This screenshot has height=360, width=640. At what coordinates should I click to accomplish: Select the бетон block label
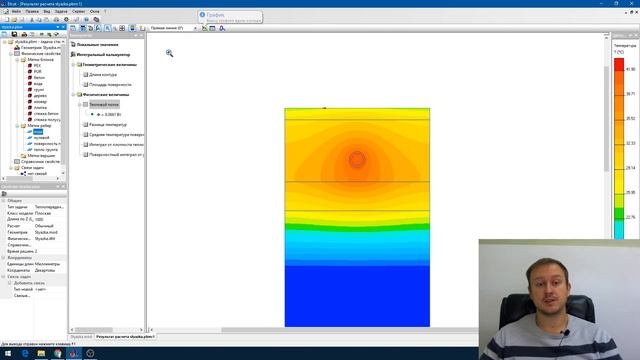click(39, 78)
